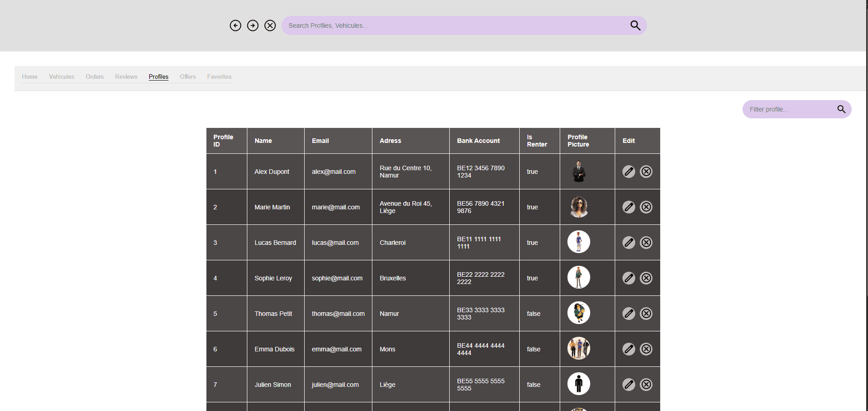Delete Sophie Leroy's profile with the X icon
The width and height of the screenshot is (868, 411).
(646, 278)
